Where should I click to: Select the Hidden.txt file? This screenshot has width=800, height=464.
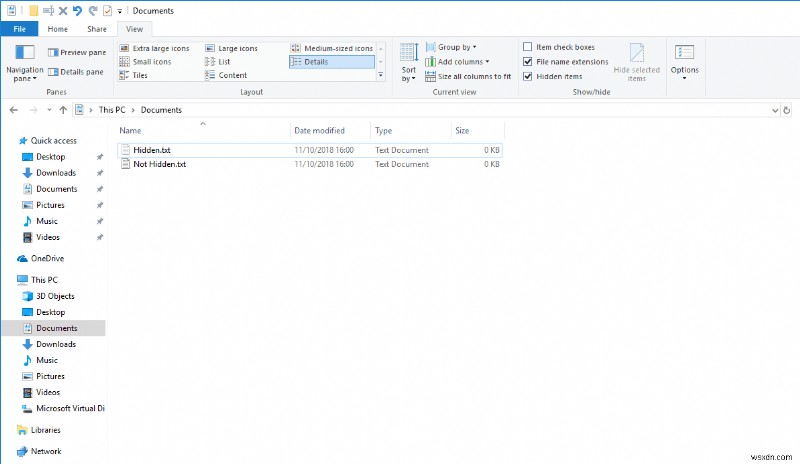point(310,150)
